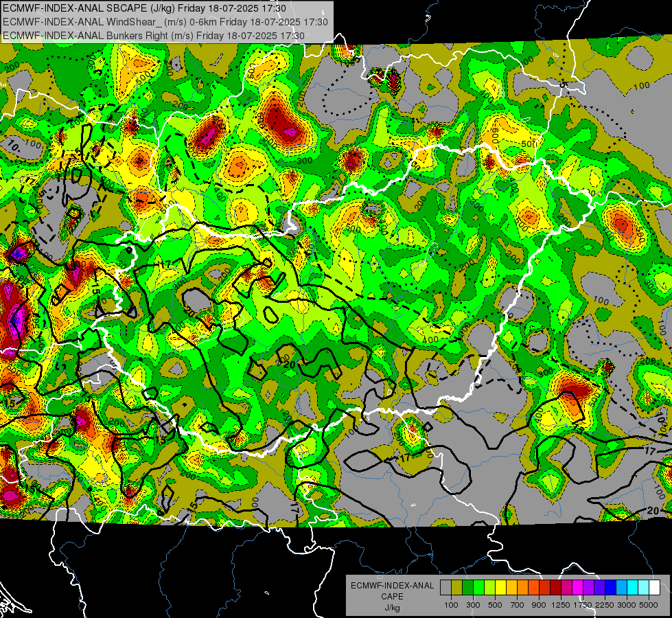Click ECMWF-INDEX-ANAL title in the legend box

(392, 586)
